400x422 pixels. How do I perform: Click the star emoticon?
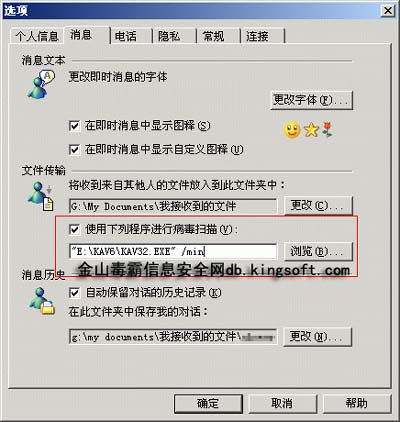click(x=311, y=130)
